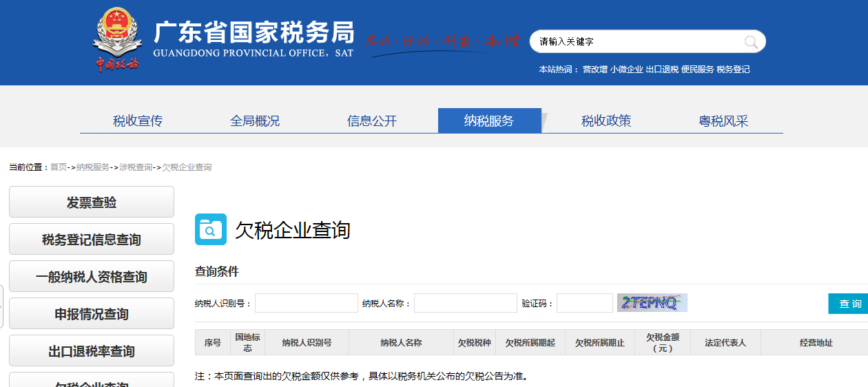This screenshot has height=387, width=868.
Task: Open 一般纳税人资格查询 sidebar button
Action: pos(92,277)
